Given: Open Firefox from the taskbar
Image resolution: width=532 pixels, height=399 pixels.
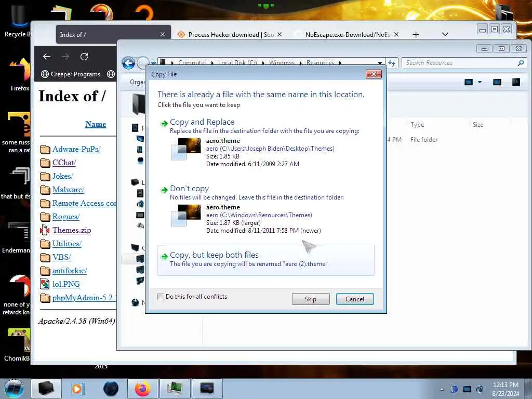Looking at the screenshot, I should (x=142, y=389).
